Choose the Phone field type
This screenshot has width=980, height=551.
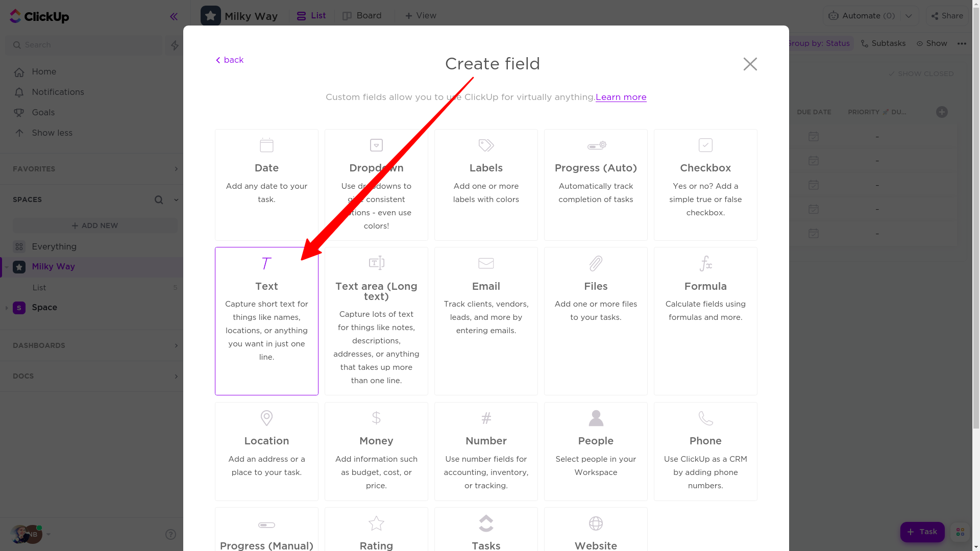click(705, 452)
